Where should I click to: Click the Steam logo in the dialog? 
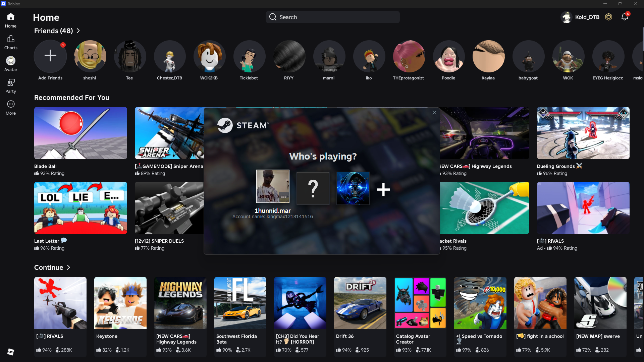coord(243,125)
